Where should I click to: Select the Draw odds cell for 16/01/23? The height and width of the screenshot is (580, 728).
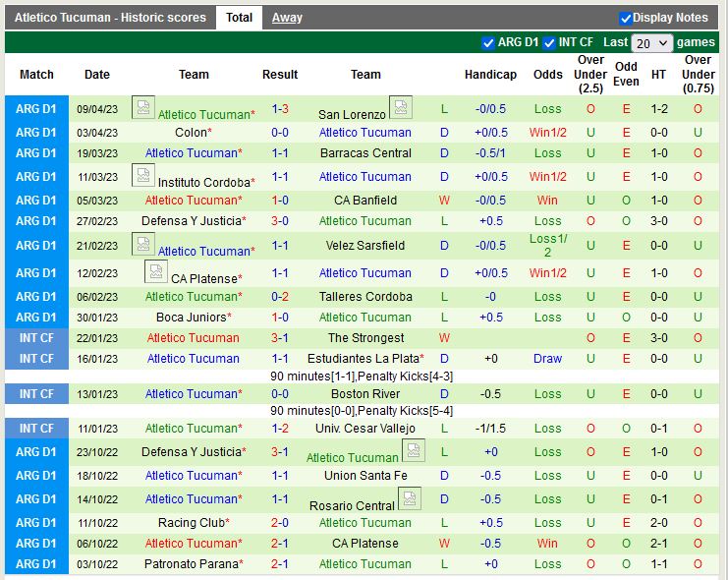click(x=548, y=359)
